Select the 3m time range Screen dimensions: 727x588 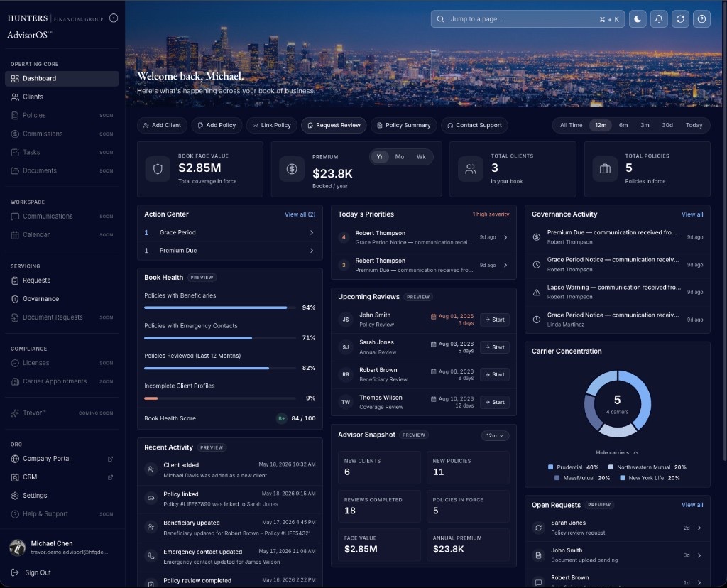tap(645, 125)
